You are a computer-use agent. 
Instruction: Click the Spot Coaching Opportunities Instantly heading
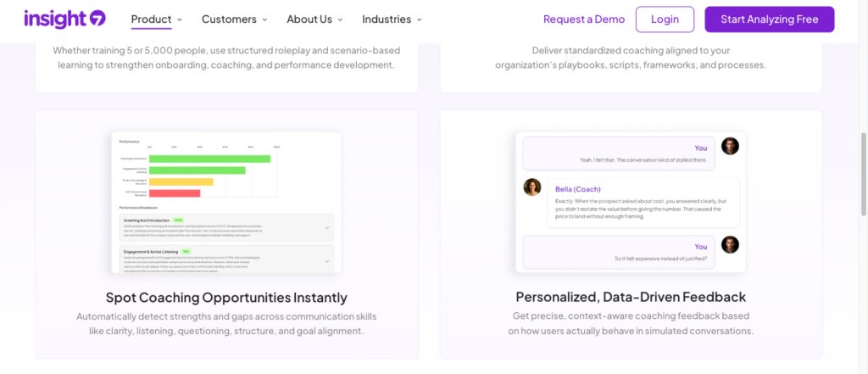226,298
